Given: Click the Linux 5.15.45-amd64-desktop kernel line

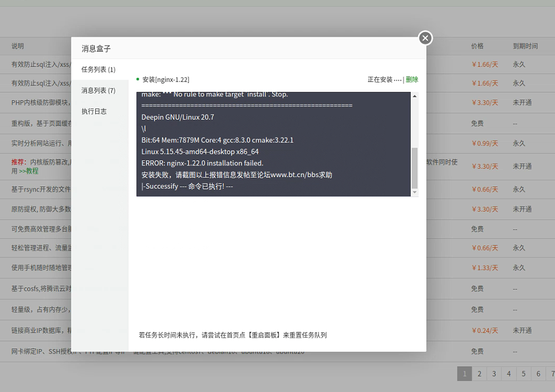Looking at the screenshot, I should coord(200,151).
